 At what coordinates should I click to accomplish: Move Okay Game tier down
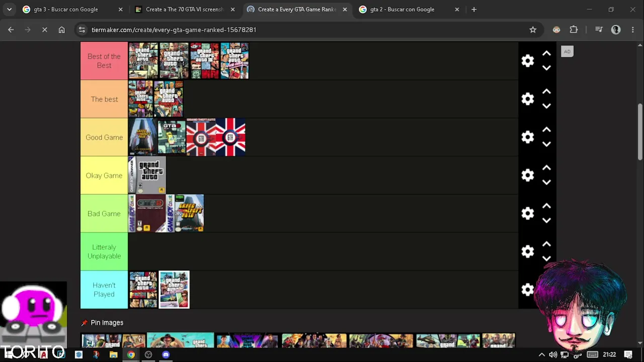[546, 183]
